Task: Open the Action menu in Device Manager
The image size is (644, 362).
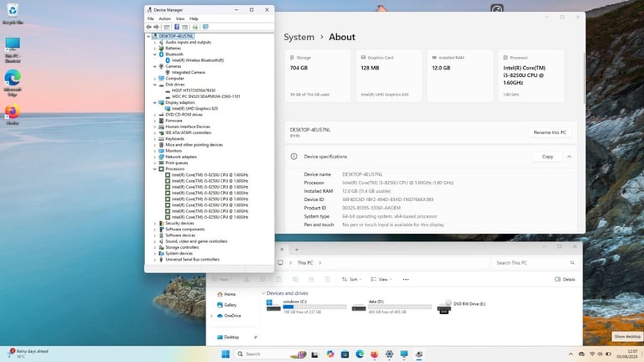Action: pos(164,19)
